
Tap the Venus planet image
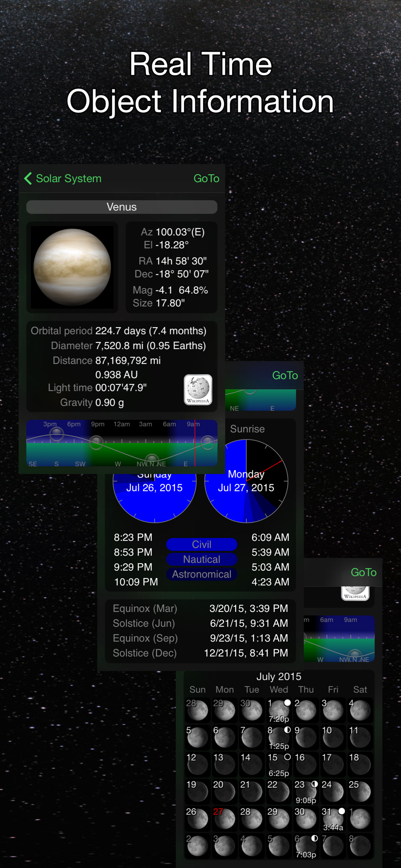click(x=72, y=267)
